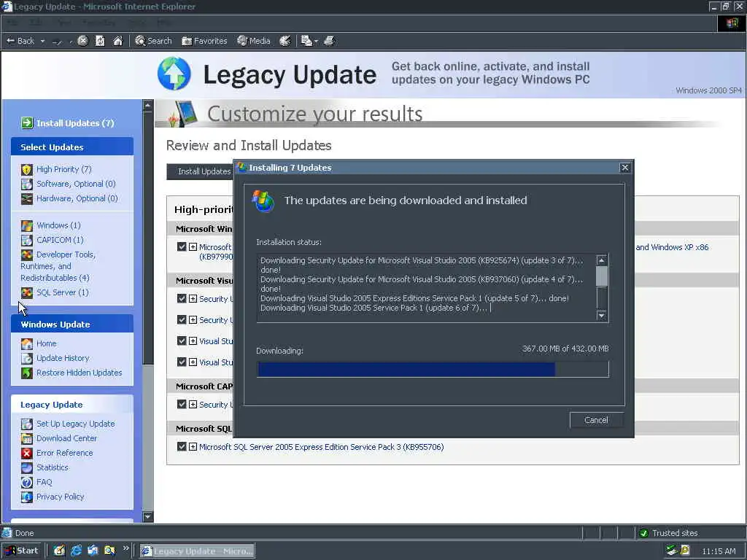Uncheck the second Visual Studio 2005 update checkbox

point(182,362)
